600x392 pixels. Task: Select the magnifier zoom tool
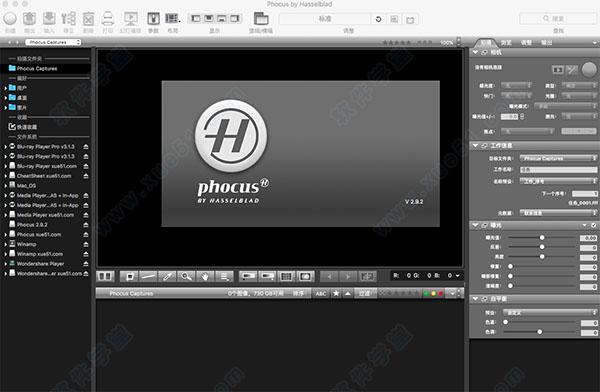point(186,276)
